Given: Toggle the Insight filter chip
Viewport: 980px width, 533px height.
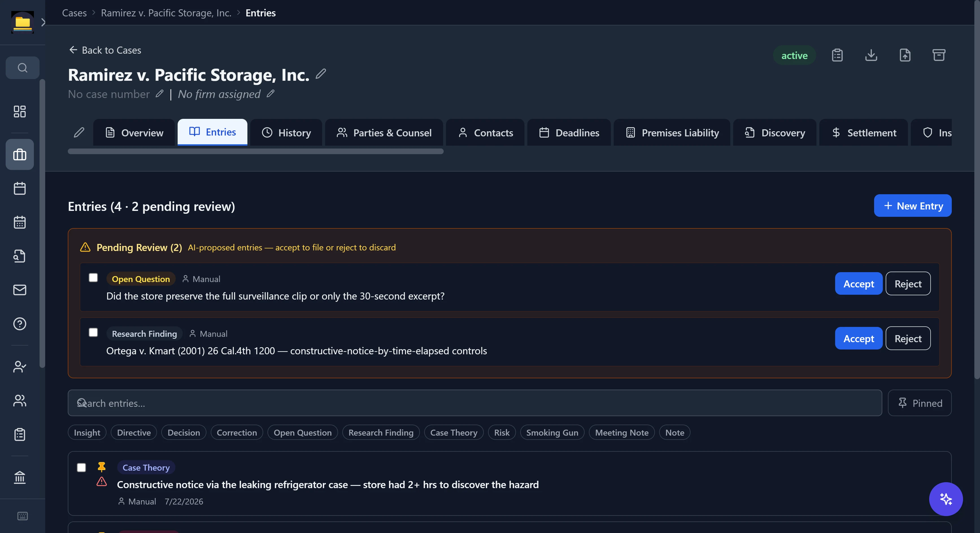Looking at the screenshot, I should [x=87, y=432].
